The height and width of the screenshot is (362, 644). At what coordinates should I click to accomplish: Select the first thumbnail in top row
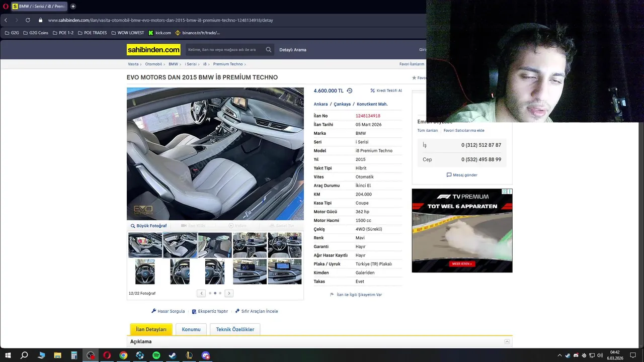point(145,245)
